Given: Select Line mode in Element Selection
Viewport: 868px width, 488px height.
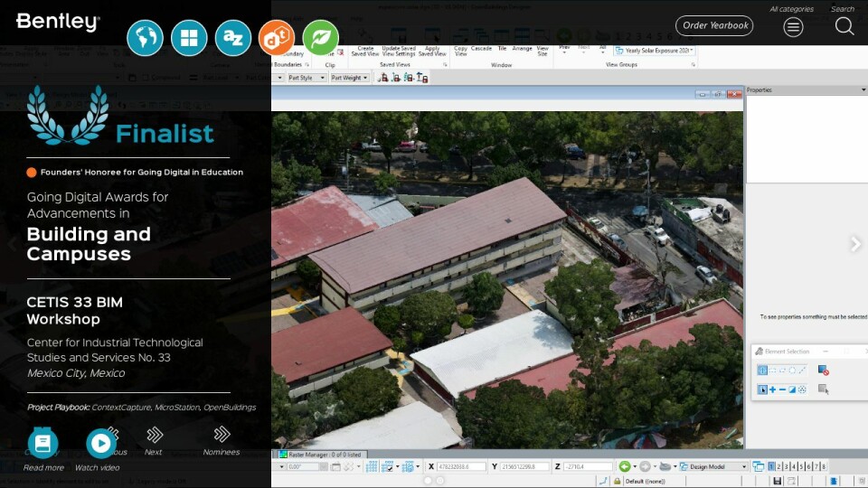Looking at the screenshot, I should click(802, 371).
